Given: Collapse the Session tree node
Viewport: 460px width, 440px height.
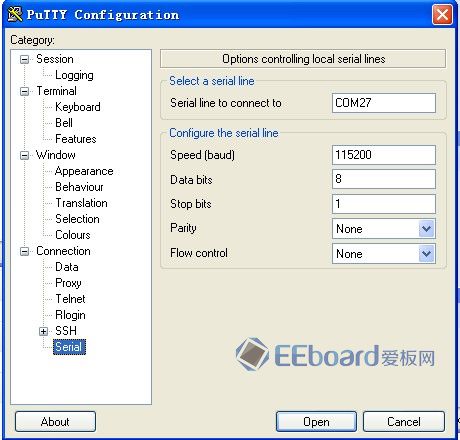Looking at the screenshot, I should [x=24, y=60].
